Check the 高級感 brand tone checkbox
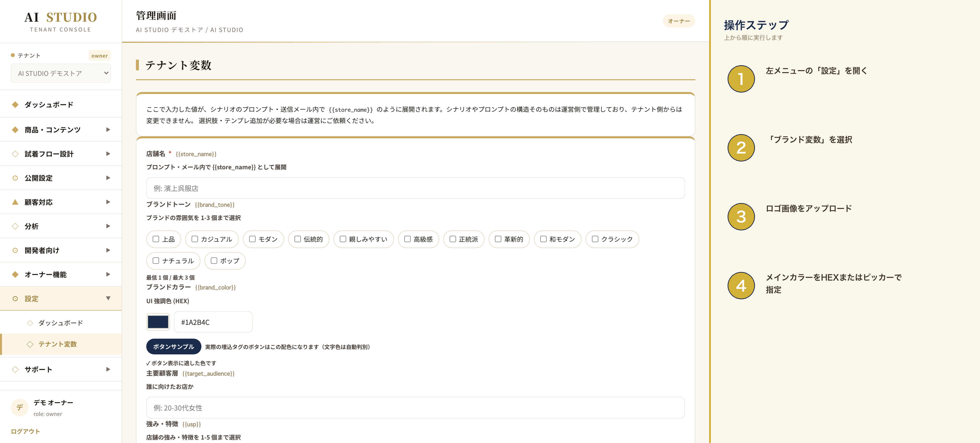The height and width of the screenshot is (443, 980). [408, 239]
